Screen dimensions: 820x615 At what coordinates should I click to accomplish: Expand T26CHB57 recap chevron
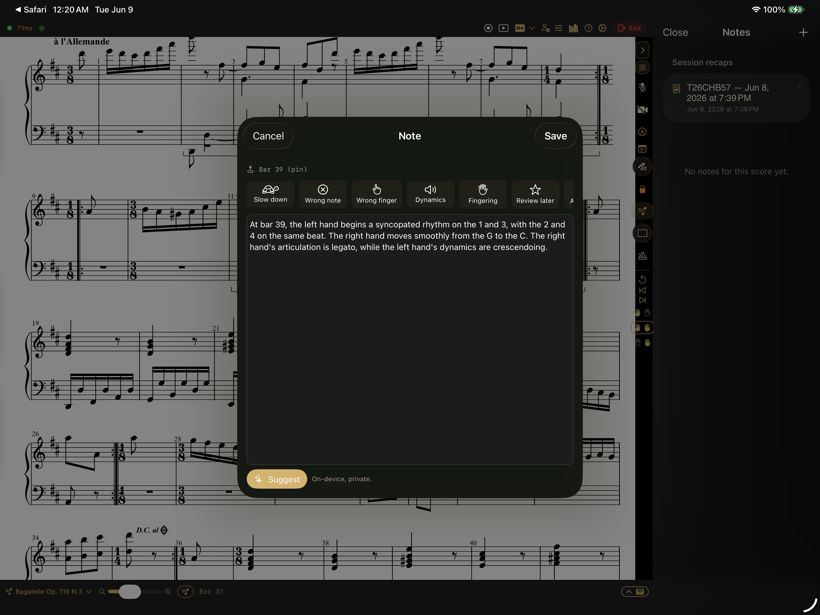tap(799, 86)
